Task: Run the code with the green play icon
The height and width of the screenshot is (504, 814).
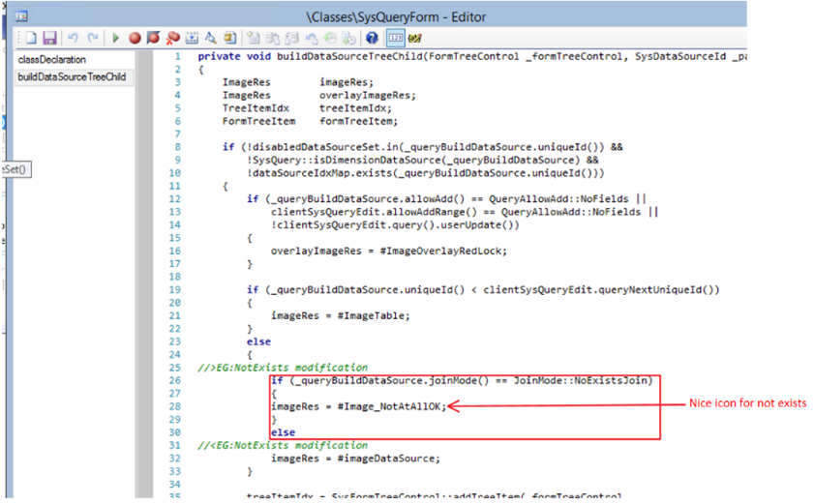Action: point(115,38)
